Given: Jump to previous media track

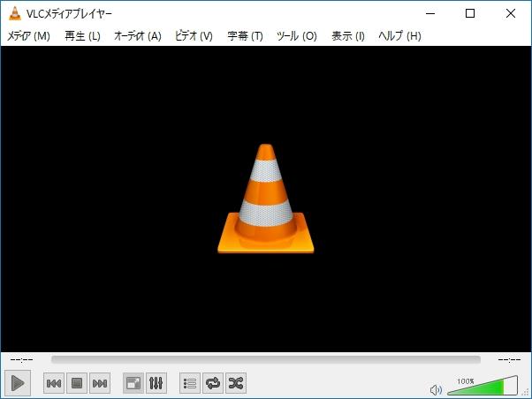Looking at the screenshot, I should point(54,383).
